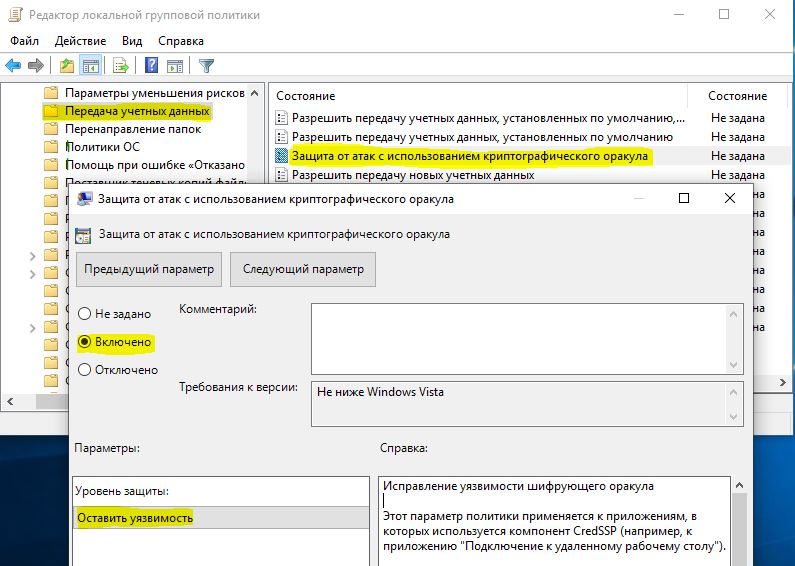Click folder icon of Перенаправление папок

click(x=51, y=129)
